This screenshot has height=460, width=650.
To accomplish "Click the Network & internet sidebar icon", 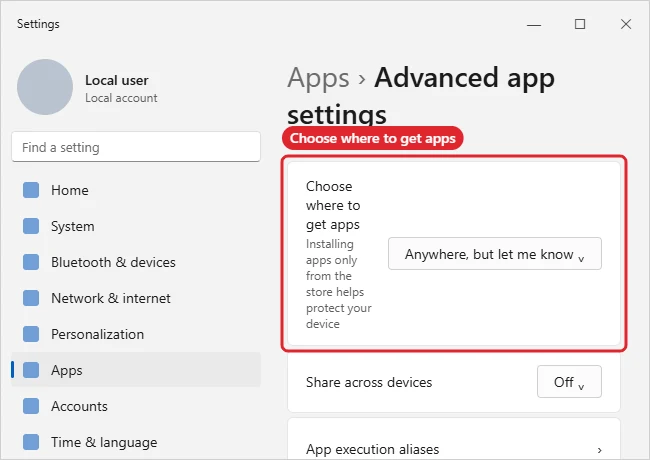I will (31, 298).
